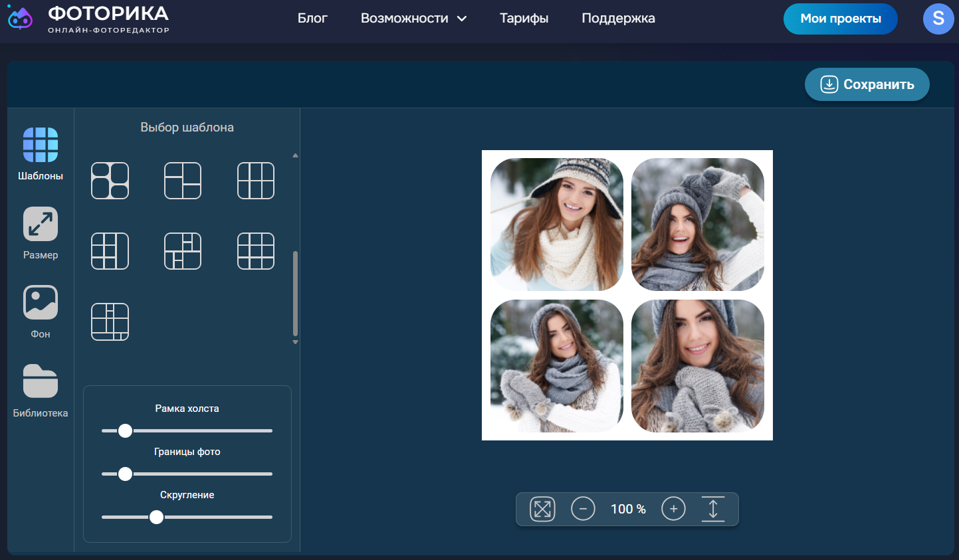Expand the Возможности dropdown menu

413,19
